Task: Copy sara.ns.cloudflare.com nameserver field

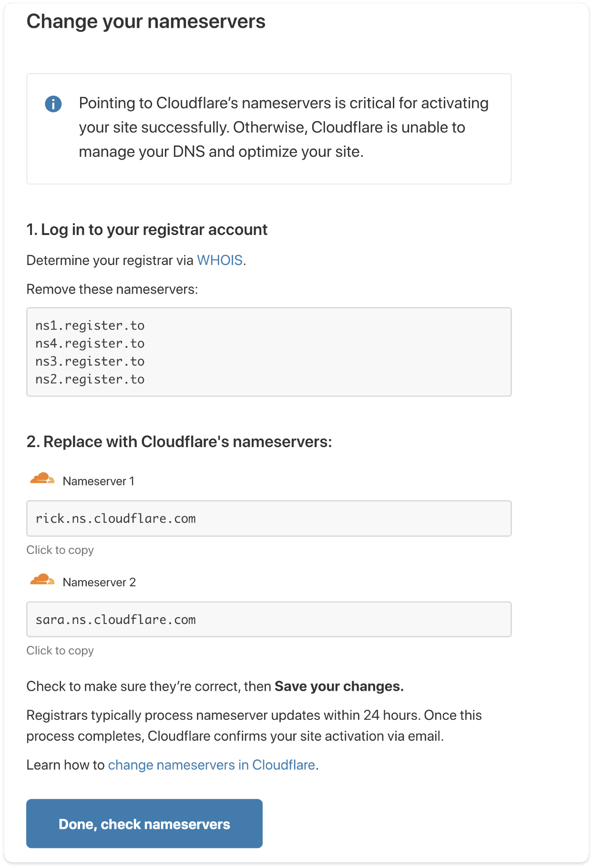Action: (x=269, y=619)
